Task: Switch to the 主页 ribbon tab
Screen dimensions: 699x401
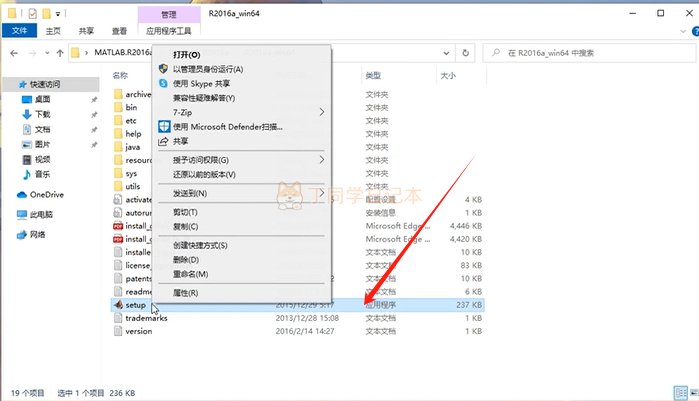Action: click(x=53, y=31)
